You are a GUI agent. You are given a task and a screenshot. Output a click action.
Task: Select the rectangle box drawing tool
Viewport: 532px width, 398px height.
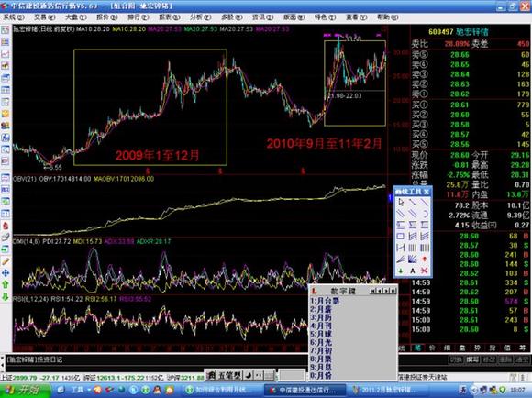(x=401, y=237)
